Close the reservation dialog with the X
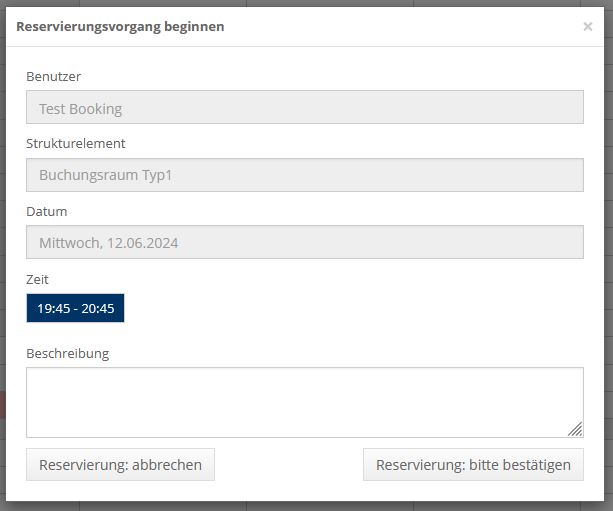The image size is (613, 511). click(x=587, y=27)
